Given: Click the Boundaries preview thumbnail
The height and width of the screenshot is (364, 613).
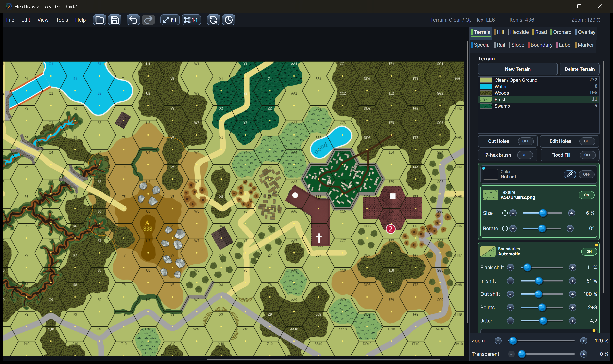Looking at the screenshot, I should [488, 251].
